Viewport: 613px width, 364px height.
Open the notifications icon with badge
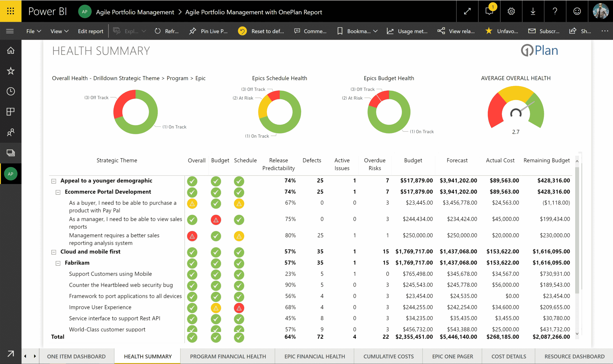coord(489,11)
